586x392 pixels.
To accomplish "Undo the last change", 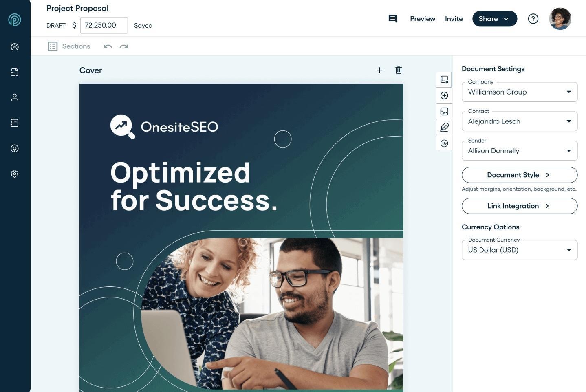I will pos(108,46).
